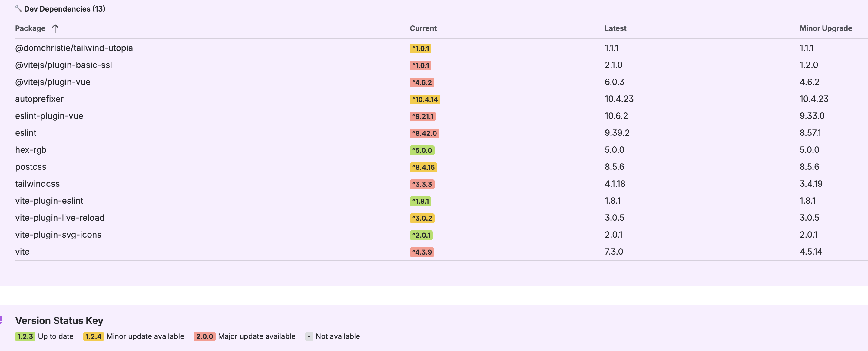868x351 pixels.
Task: Click the green ^5.0.0 badge for hex-rgb
Action: (422, 150)
